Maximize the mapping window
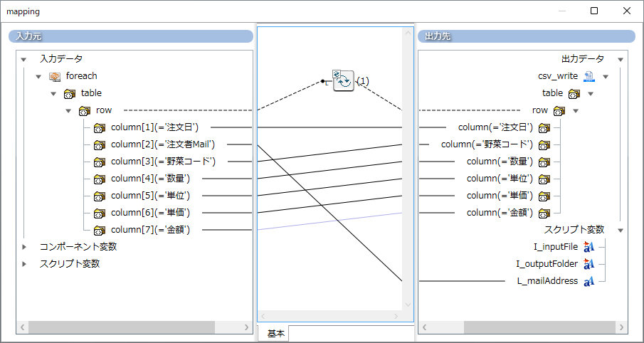This screenshot has width=644, height=343. [594, 11]
